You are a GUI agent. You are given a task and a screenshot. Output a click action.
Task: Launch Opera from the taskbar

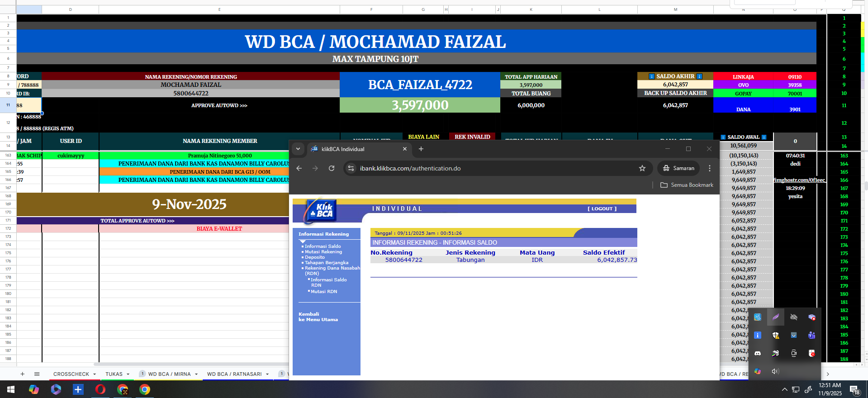click(x=100, y=389)
